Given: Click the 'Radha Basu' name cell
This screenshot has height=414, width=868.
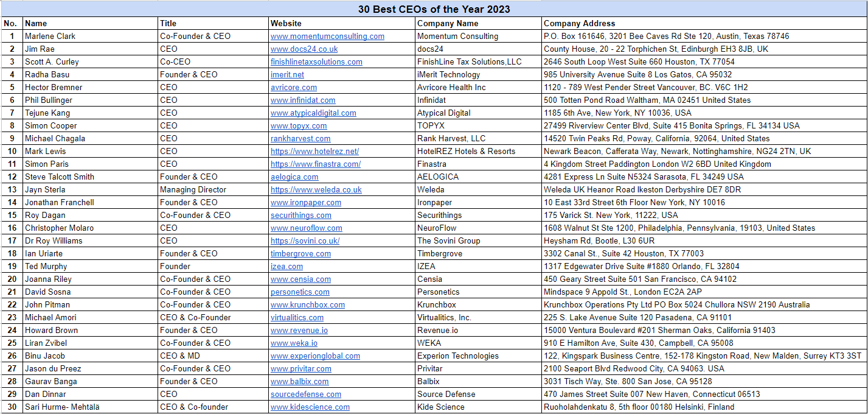Looking at the screenshot, I should pyautogui.click(x=90, y=74).
